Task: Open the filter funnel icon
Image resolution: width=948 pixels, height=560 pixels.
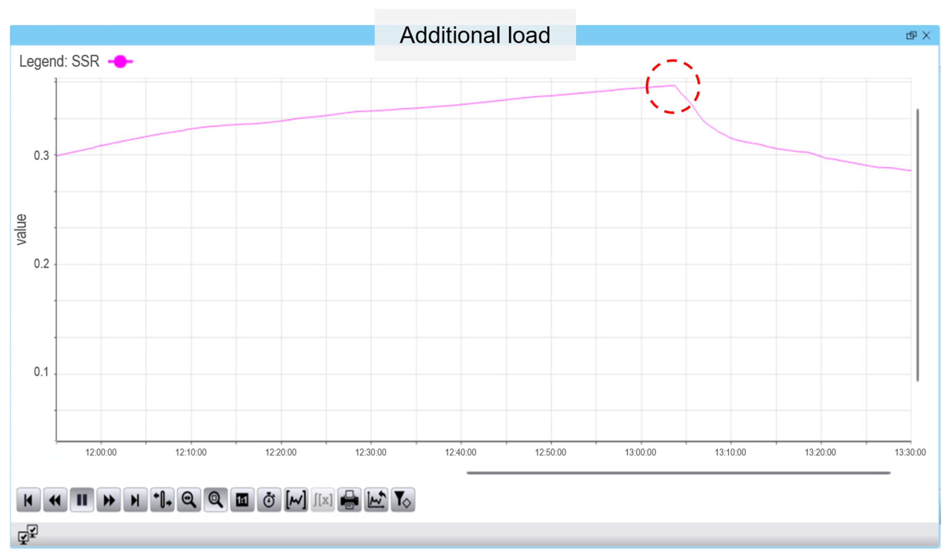Action: [403, 500]
